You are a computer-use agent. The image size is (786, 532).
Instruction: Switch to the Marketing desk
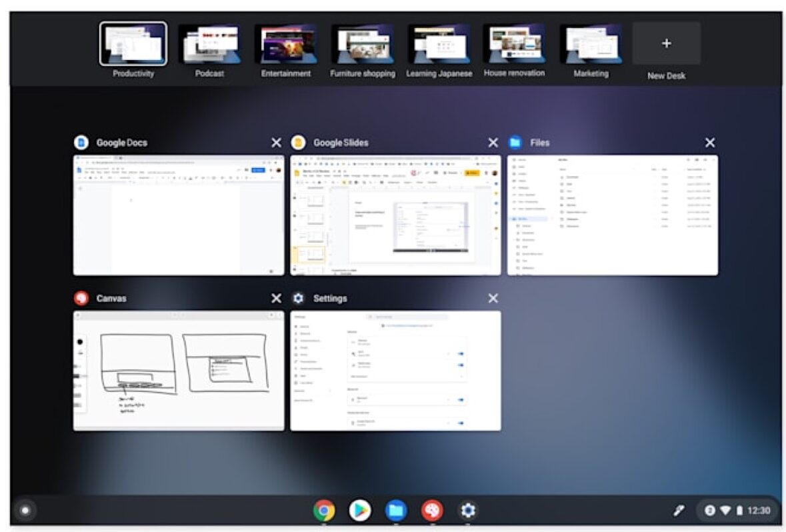pos(591,43)
